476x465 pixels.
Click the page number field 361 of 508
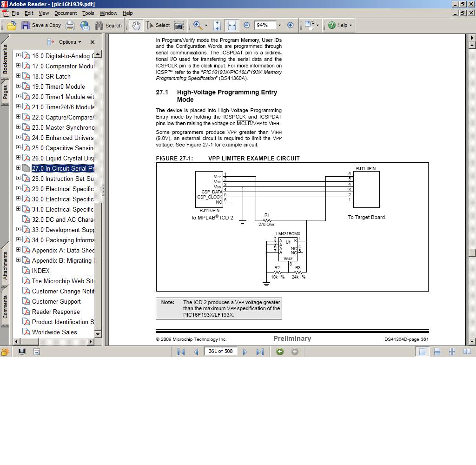pos(220,352)
